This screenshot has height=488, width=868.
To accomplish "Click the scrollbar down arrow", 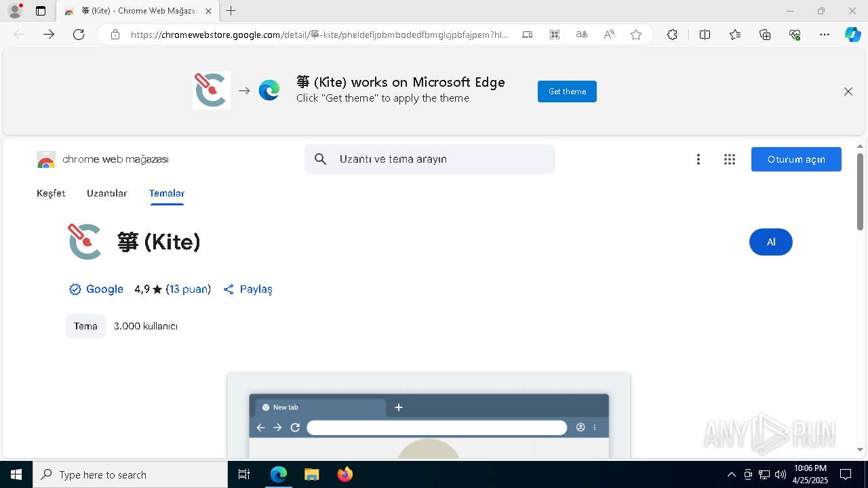I will pyautogui.click(x=860, y=449).
